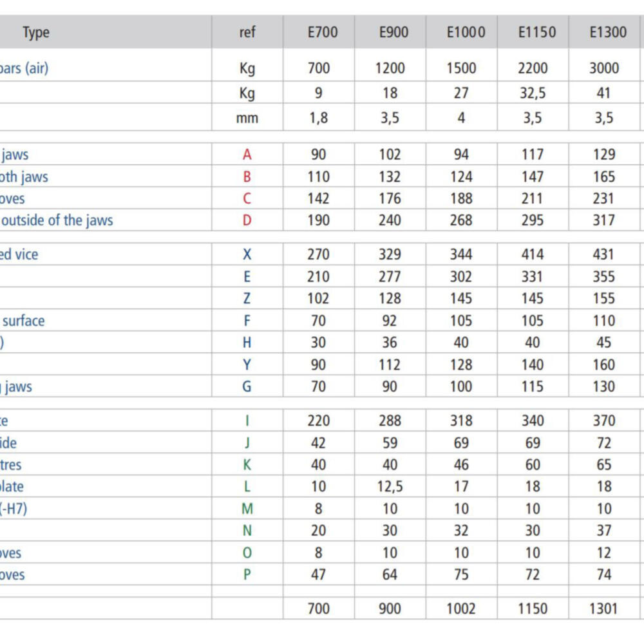
Task: Select the green ref letter P
Action: pos(247,574)
